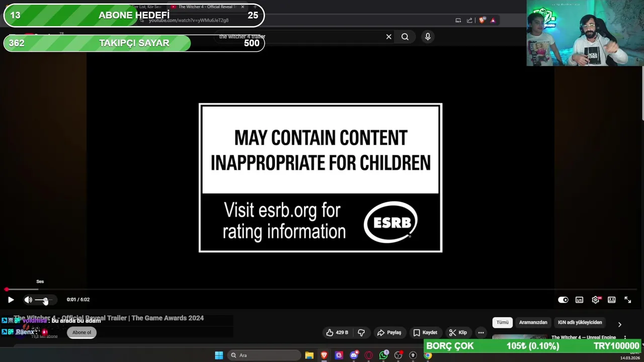Save the video with Kaydet

pos(425,332)
